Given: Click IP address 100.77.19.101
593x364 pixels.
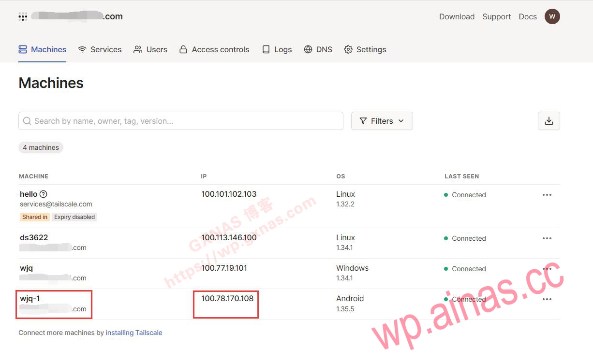Looking at the screenshot, I should [224, 268].
